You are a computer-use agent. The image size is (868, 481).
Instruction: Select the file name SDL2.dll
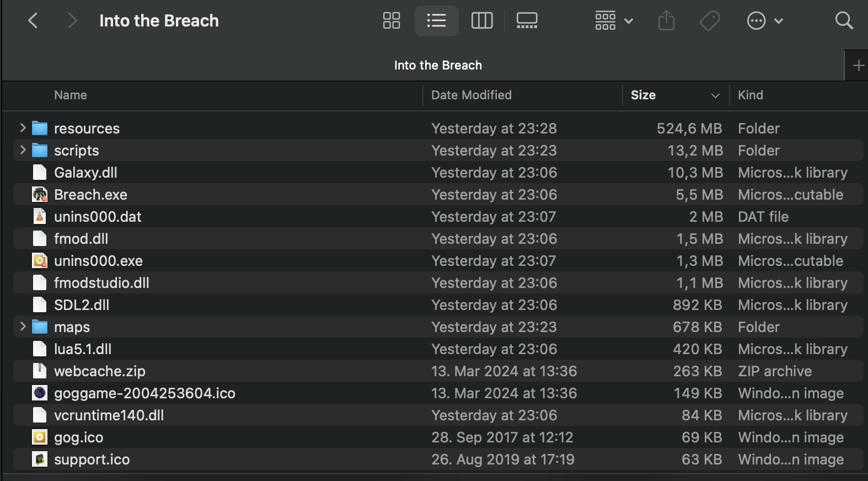[x=82, y=305]
